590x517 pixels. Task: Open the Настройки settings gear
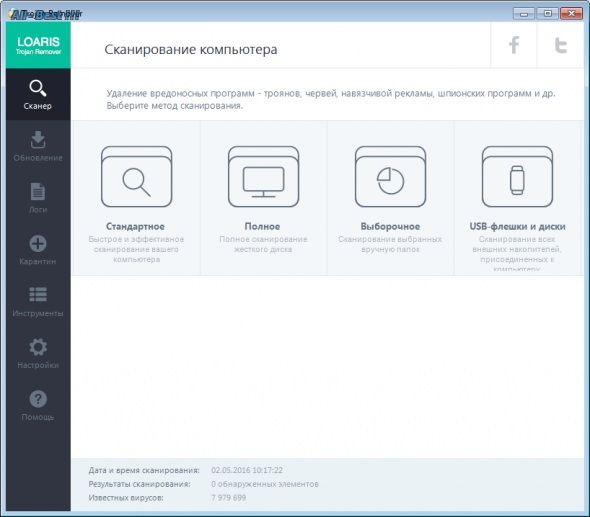(38, 353)
